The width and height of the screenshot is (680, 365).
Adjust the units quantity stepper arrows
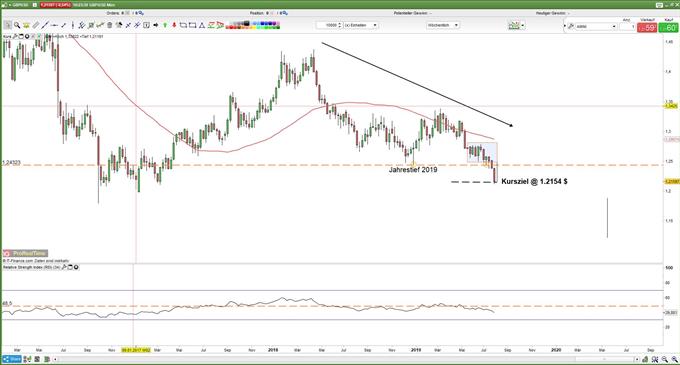[340, 25]
